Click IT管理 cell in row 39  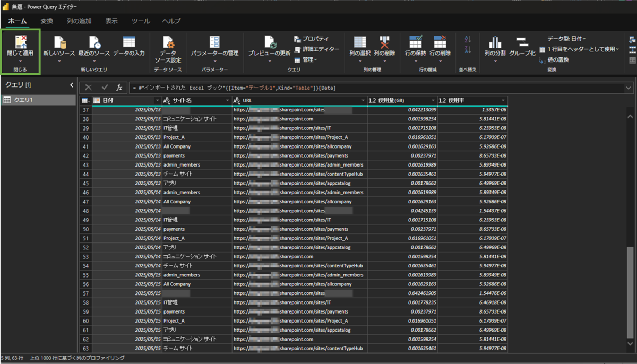(197, 128)
